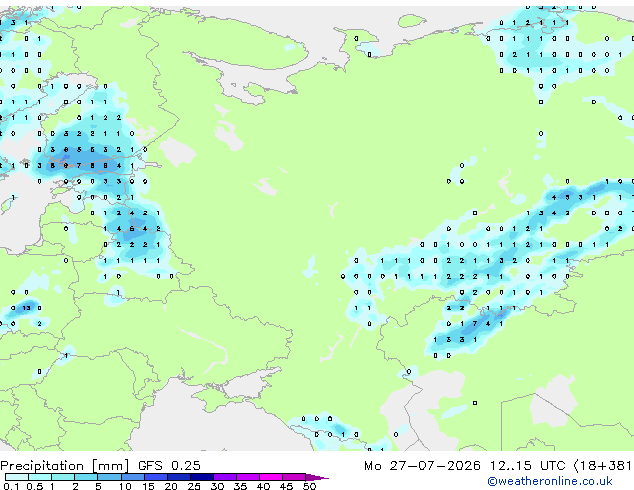634x490 pixels.
Task: Select the 30–35 mm purple legend swatch
Action: pos(225,477)
